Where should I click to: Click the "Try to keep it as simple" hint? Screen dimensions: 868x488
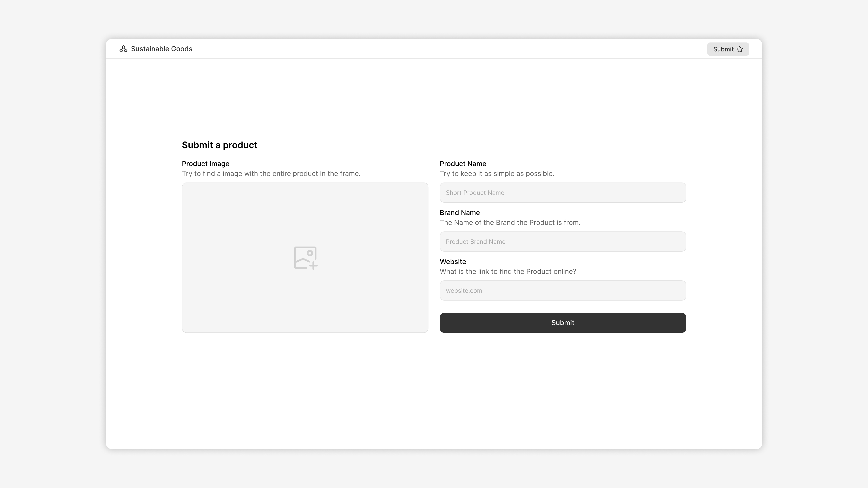coord(497,174)
